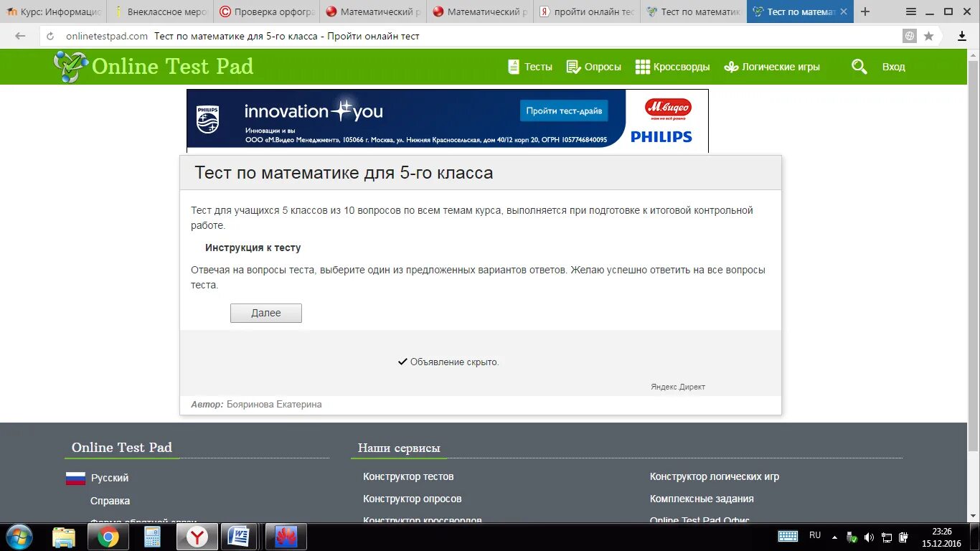This screenshot has height=551, width=980.
Task: Switch to first Математический tab
Action: 372,11
